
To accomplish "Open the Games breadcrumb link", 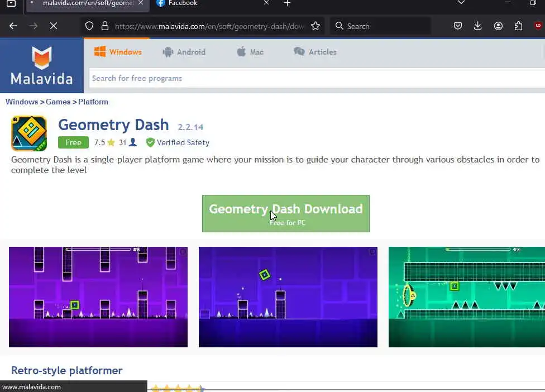I will click(x=58, y=102).
